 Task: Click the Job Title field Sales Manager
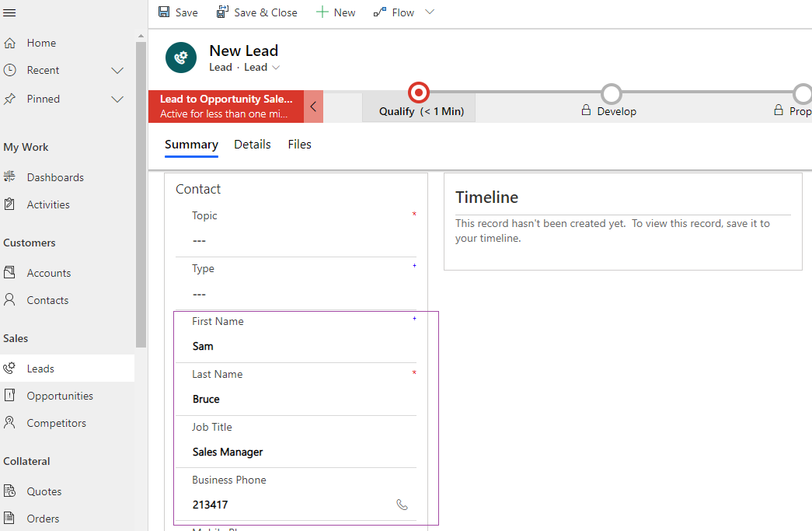tap(296, 452)
